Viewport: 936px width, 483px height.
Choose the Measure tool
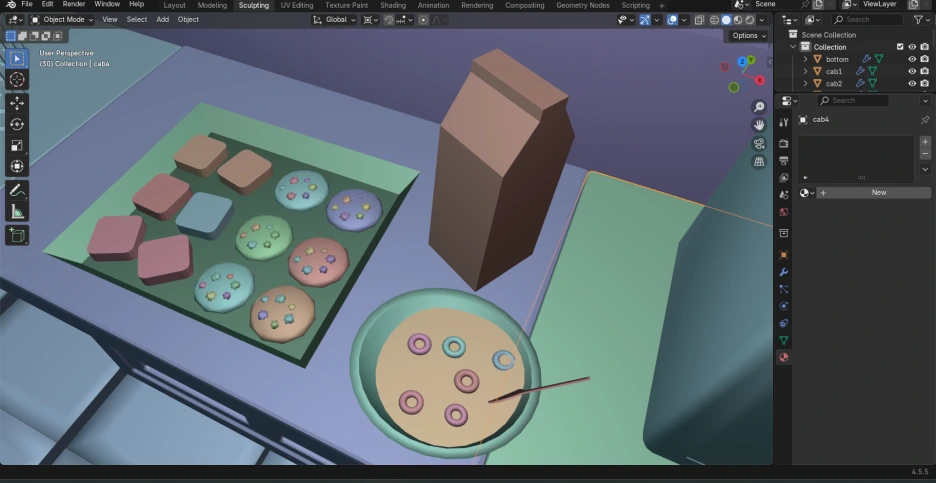17,211
